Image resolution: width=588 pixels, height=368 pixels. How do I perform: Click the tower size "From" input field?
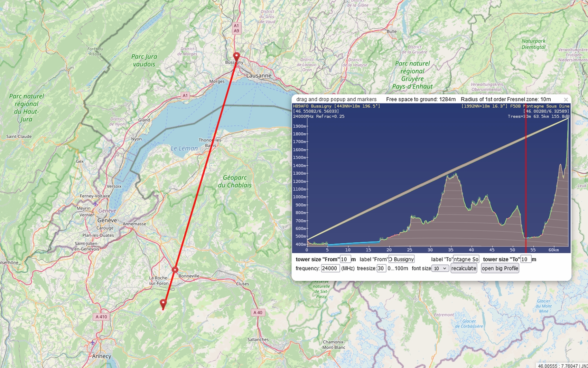coord(345,259)
